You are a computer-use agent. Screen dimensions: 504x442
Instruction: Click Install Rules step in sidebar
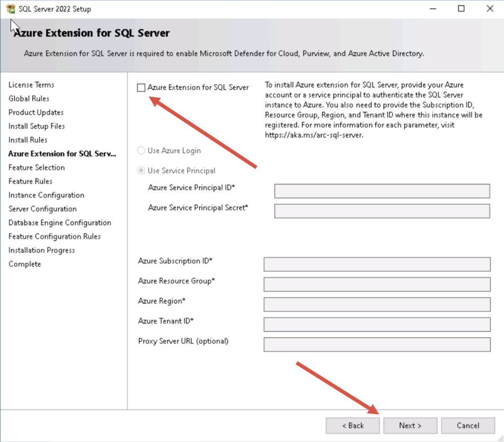pos(28,140)
